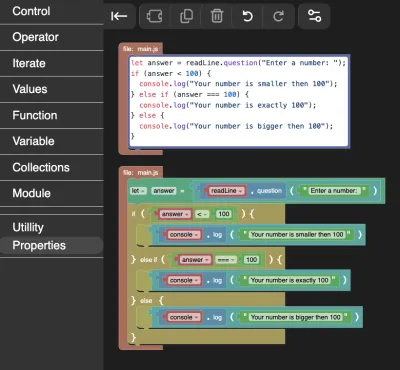Open console dropdown in the 'bigger then 100' block

point(184,317)
